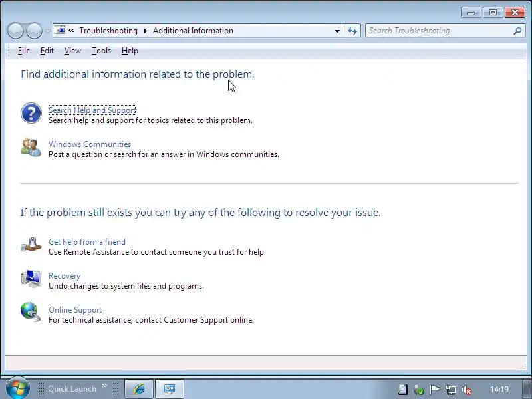Image resolution: width=532 pixels, height=399 pixels.
Task: Open the Help menu
Action: pos(130,51)
